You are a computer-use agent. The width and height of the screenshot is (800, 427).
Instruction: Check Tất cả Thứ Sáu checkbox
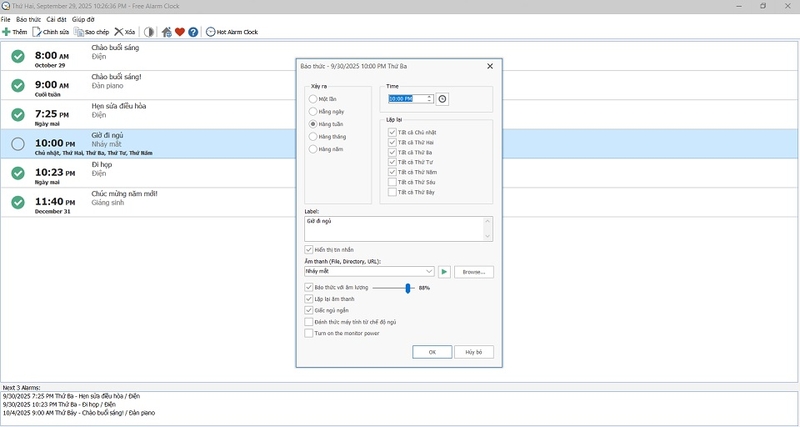(392, 182)
